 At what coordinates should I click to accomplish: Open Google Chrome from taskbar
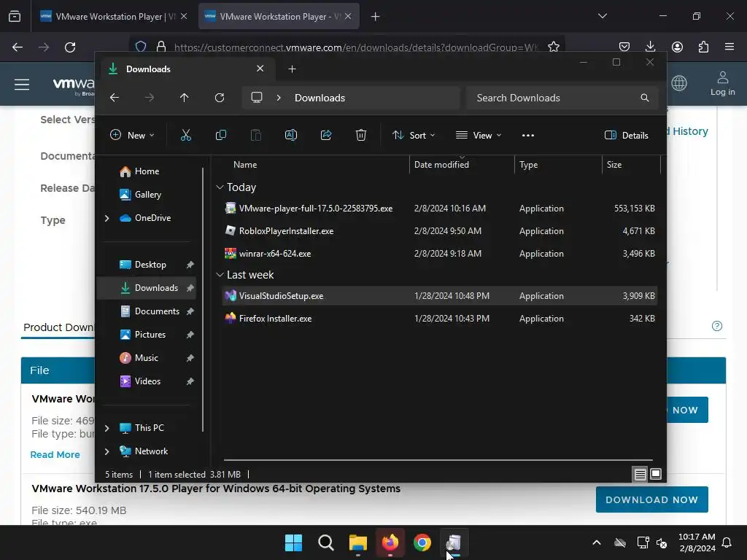pyautogui.click(x=422, y=542)
